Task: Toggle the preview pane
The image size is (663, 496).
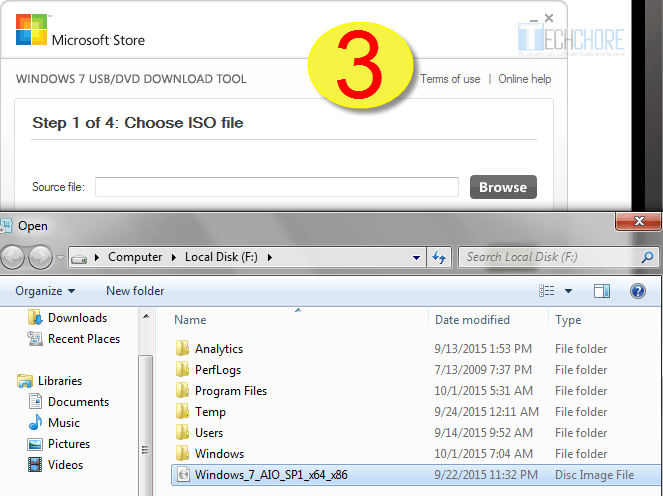Action: pos(602,290)
